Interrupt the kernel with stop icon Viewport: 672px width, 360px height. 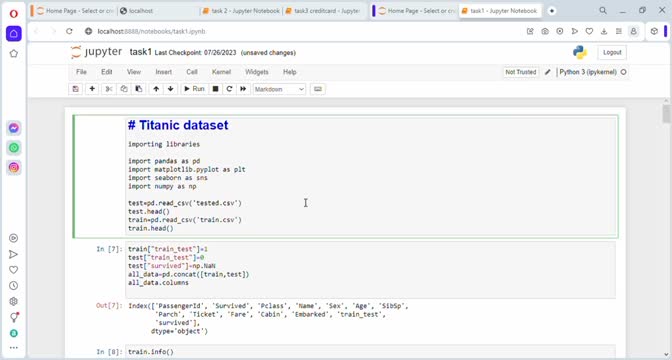click(216, 89)
